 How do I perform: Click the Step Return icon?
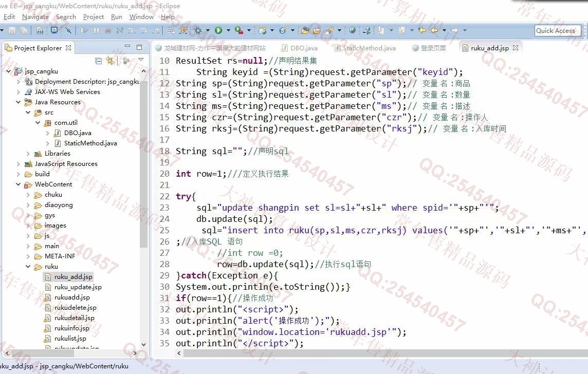(155, 30)
